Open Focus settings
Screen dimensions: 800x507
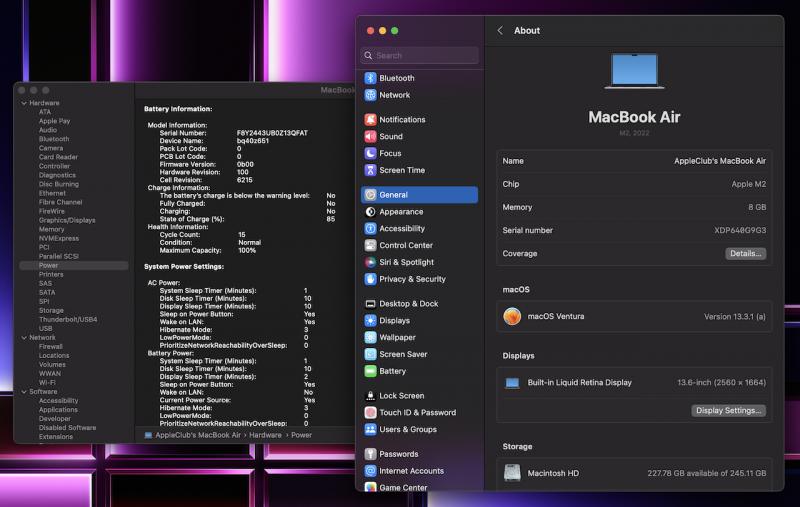point(390,154)
